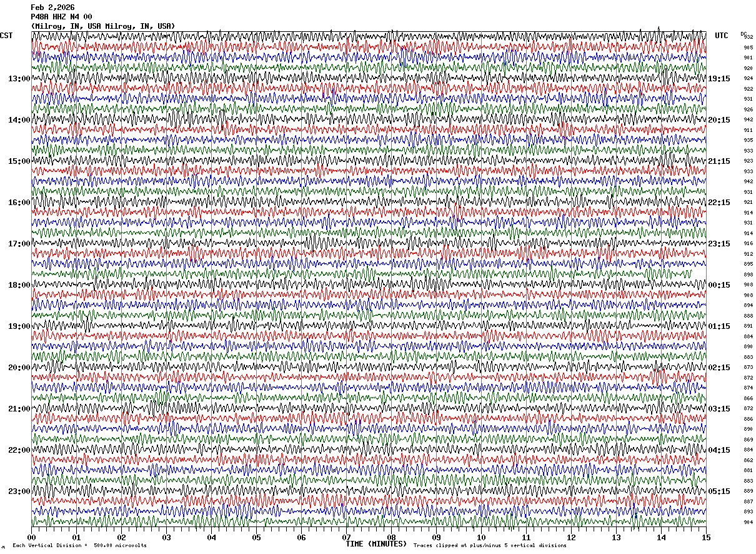Click the DC offset value 891
This screenshot has width=756, height=554.
748,326
